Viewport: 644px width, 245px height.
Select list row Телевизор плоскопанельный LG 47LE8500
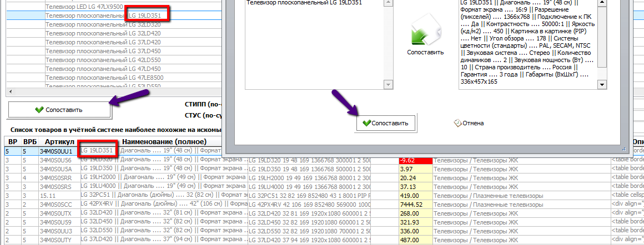coord(104,78)
